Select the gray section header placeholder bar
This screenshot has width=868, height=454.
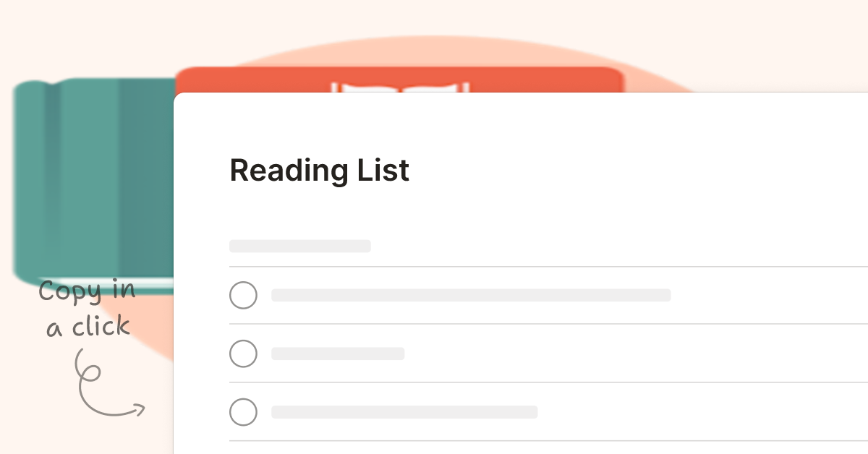point(299,246)
